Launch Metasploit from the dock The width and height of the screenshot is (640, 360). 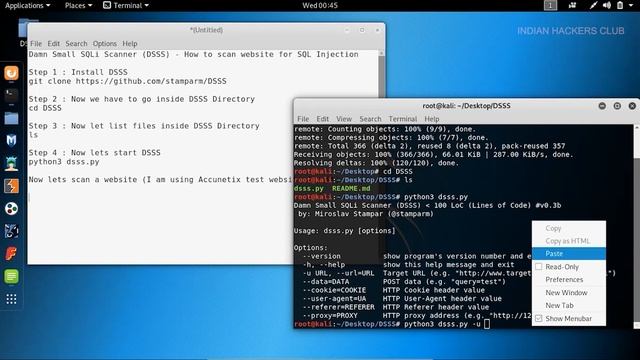click(11, 141)
